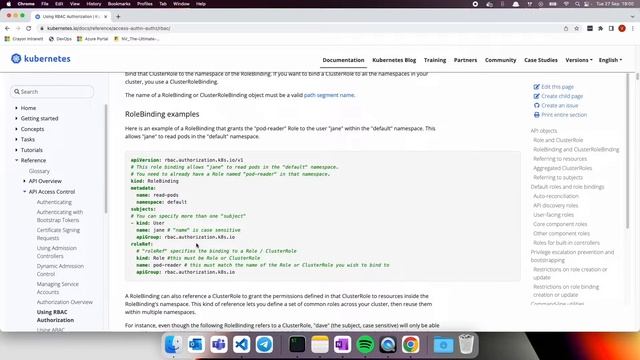Open the English language dropdown

tap(610, 60)
